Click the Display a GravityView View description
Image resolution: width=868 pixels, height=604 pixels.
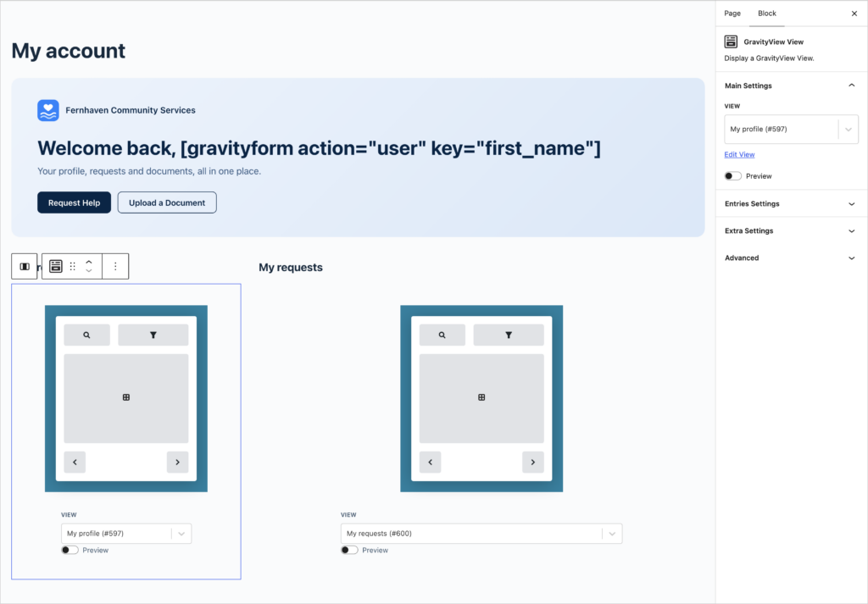tap(769, 58)
